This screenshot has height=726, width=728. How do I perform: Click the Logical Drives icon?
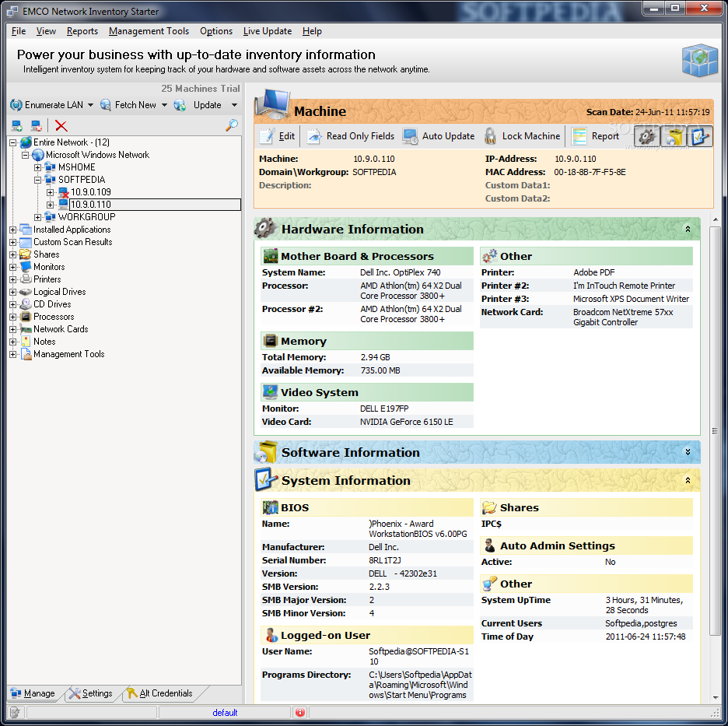(x=26, y=292)
